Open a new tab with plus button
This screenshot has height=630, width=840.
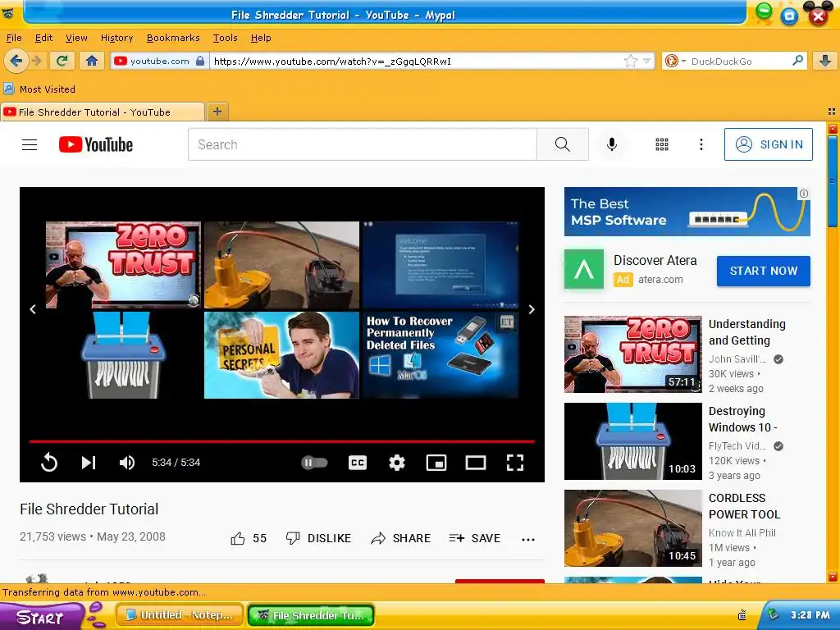(x=217, y=112)
